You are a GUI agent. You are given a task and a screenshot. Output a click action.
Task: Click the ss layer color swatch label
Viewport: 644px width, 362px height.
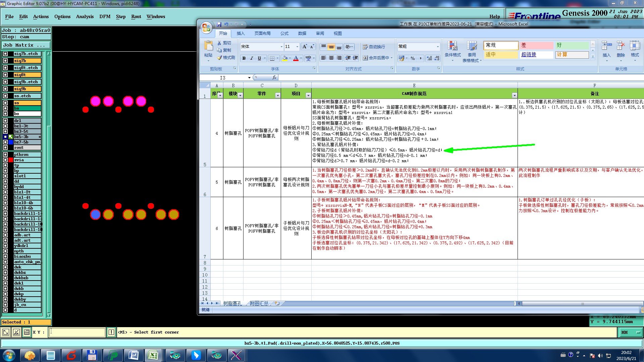coord(27,103)
